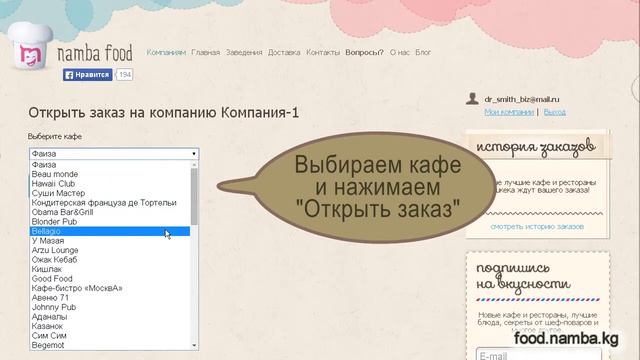Select Begemot option
Screen dimensions: 640x360
(x=110, y=345)
